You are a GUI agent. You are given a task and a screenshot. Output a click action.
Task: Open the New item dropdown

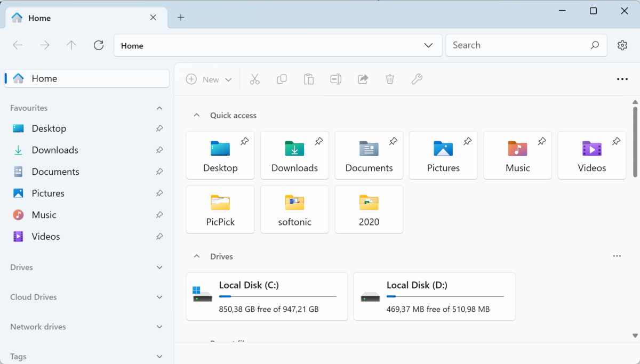(x=209, y=79)
